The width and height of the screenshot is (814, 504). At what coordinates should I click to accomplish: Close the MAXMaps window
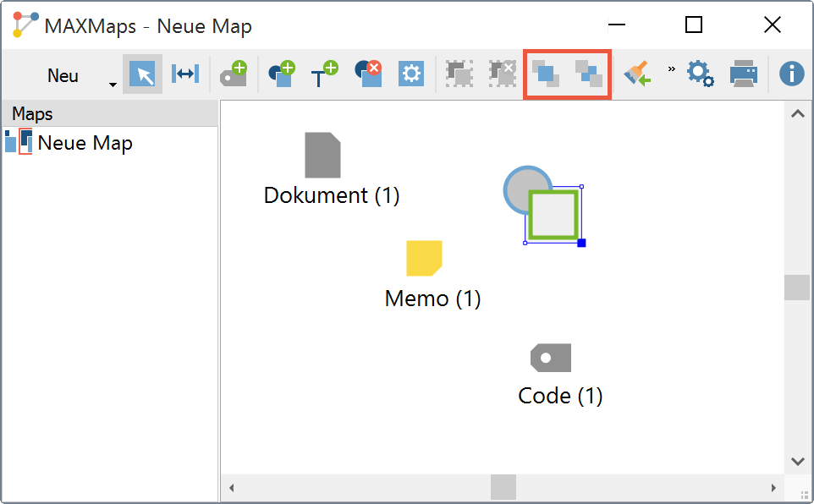[x=773, y=25]
